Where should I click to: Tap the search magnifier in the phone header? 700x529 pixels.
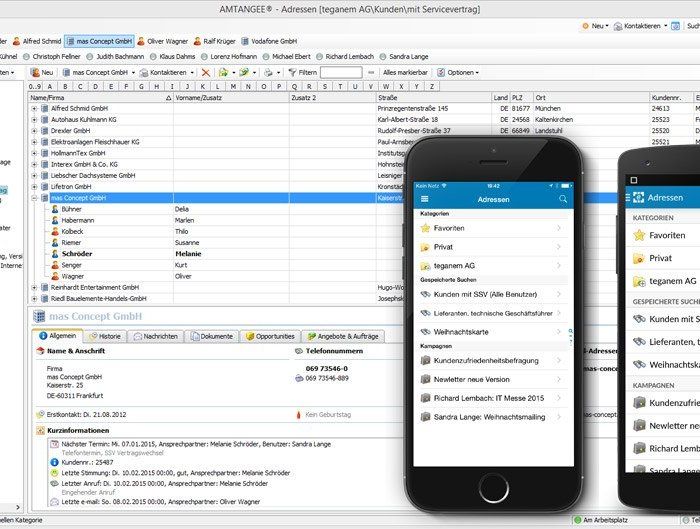(563, 199)
